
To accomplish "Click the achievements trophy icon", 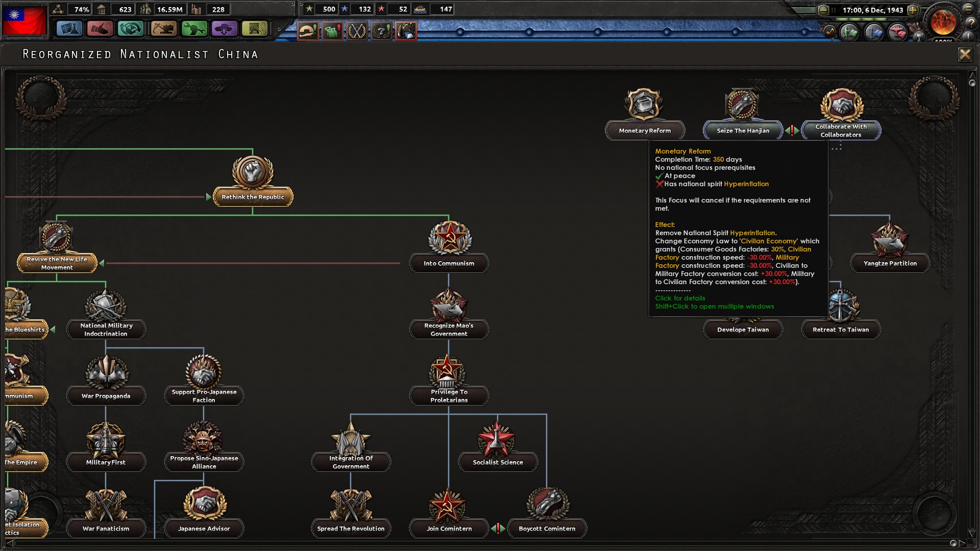I will tap(919, 37).
